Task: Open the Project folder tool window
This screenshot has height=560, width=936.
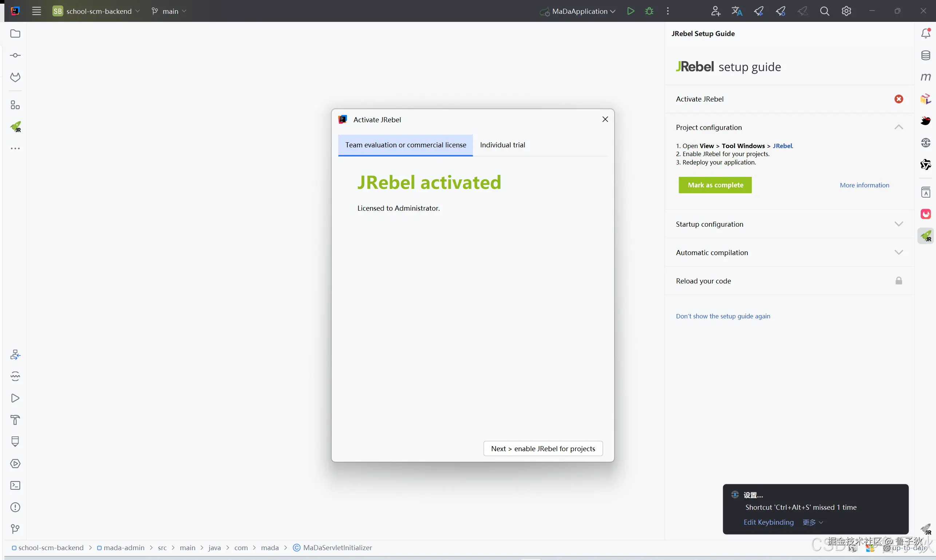Action: pos(15,33)
